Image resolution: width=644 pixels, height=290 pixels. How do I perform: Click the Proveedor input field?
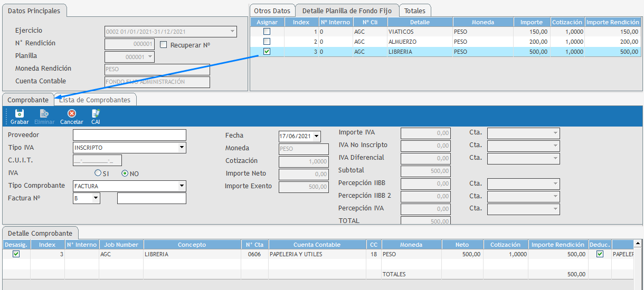coord(129,135)
